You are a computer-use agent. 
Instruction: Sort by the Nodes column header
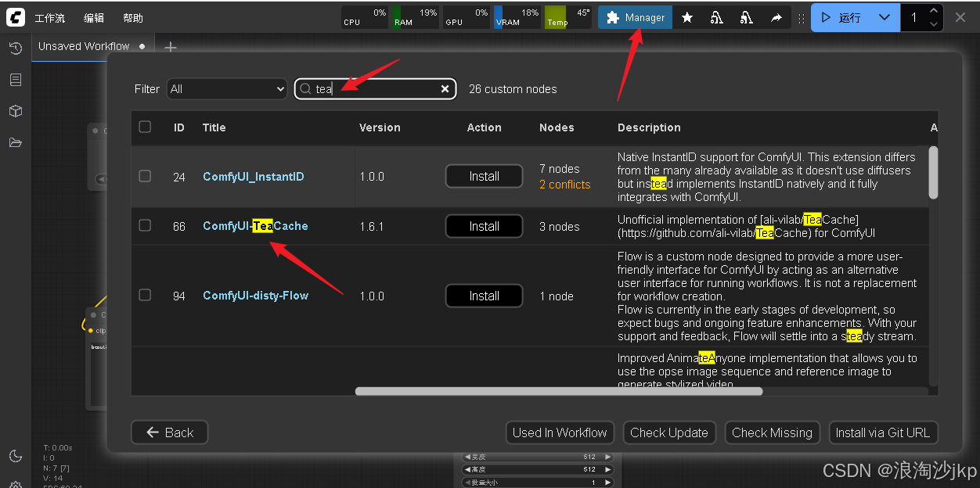pyautogui.click(x=557, y=127)
